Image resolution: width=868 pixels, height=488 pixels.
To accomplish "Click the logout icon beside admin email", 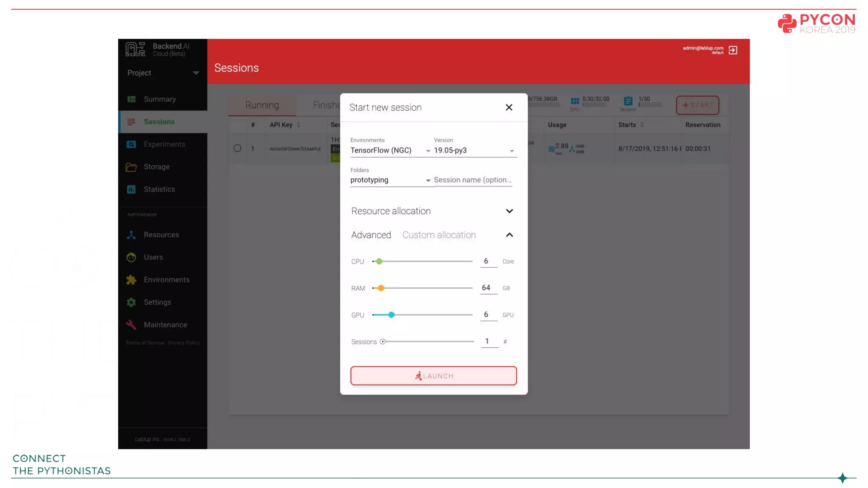I will pyautogui.click(x=733, y=50).
